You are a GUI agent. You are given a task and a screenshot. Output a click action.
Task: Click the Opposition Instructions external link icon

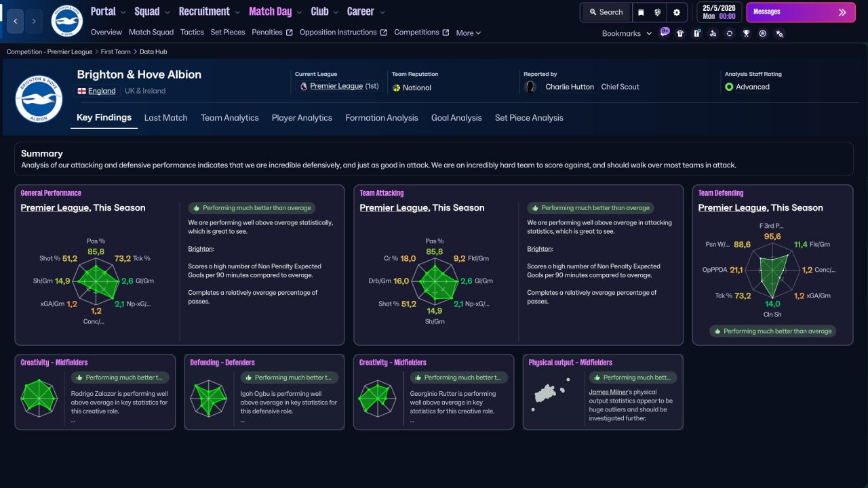coord(384,33)
